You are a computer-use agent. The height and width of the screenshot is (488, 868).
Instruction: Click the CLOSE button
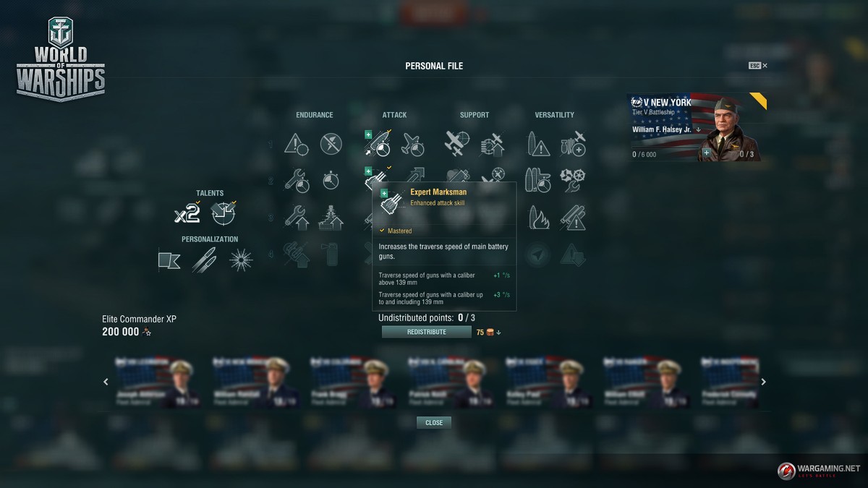click(434, 423)
